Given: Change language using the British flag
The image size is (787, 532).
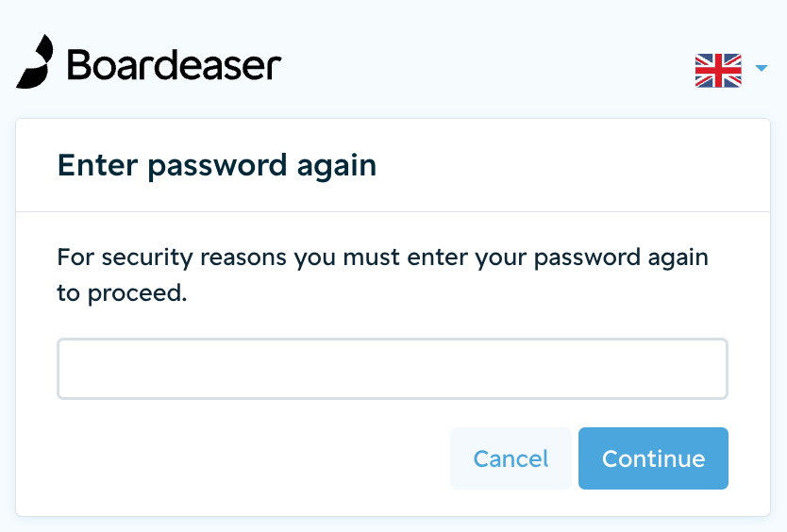Looking at the screenshot, I should click(718, 70).
